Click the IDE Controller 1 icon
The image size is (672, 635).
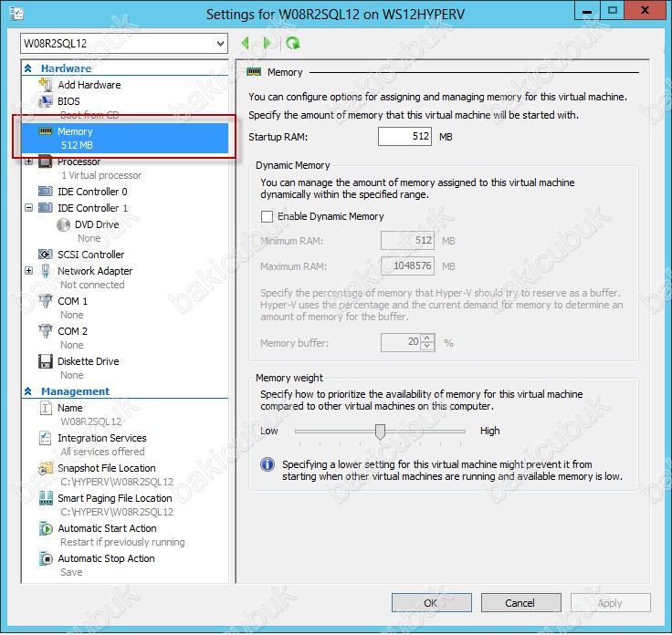46,208
